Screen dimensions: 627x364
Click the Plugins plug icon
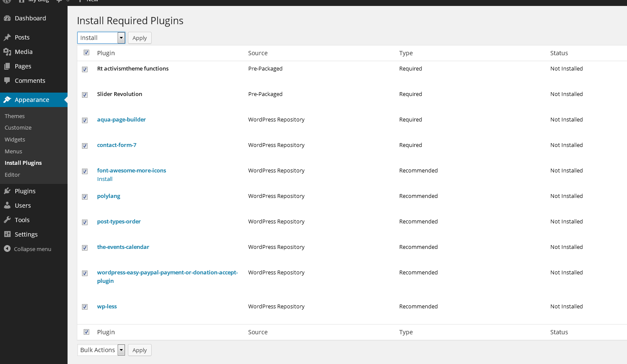pos(7,191)
